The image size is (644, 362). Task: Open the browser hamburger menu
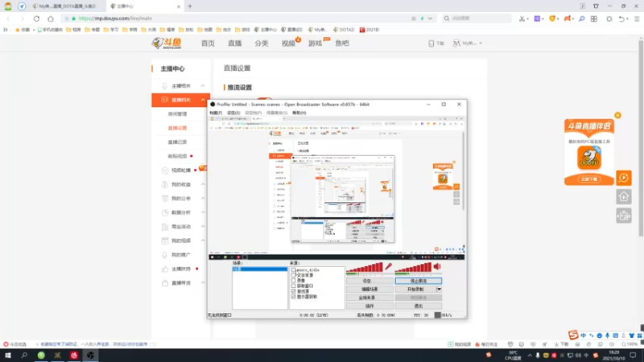(x=637, y=19)
